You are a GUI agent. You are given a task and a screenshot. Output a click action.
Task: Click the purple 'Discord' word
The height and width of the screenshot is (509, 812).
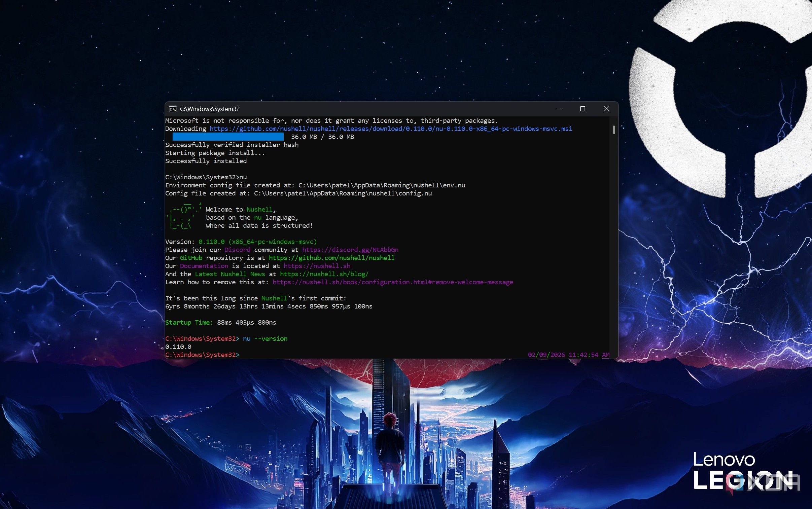[237, 250]
